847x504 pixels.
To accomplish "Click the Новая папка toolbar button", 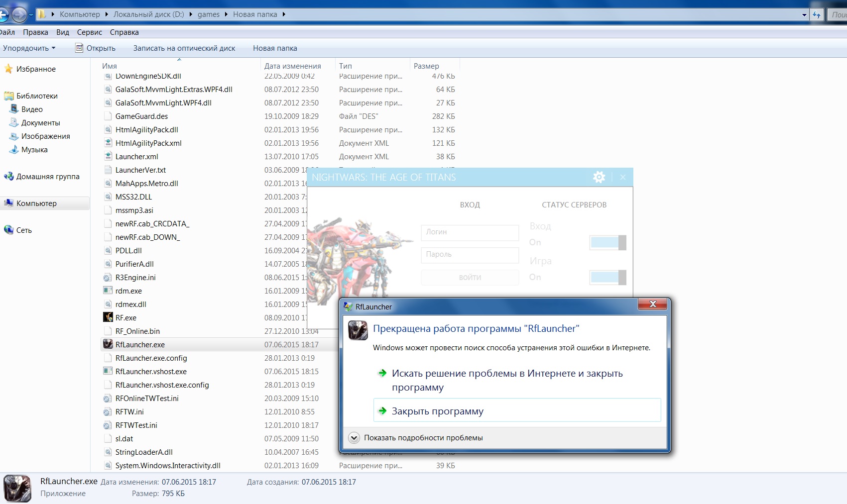I will pos(275,48).
